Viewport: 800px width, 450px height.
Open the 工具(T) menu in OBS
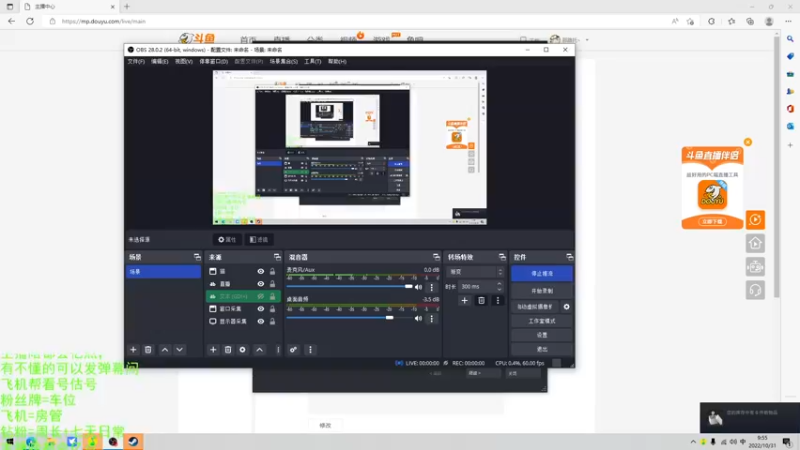[313, 61]
